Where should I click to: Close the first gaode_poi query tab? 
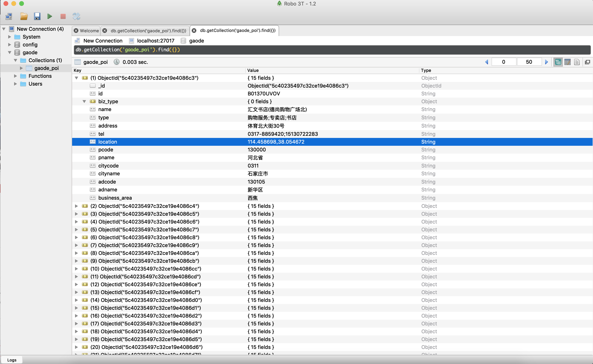point(105,31)
